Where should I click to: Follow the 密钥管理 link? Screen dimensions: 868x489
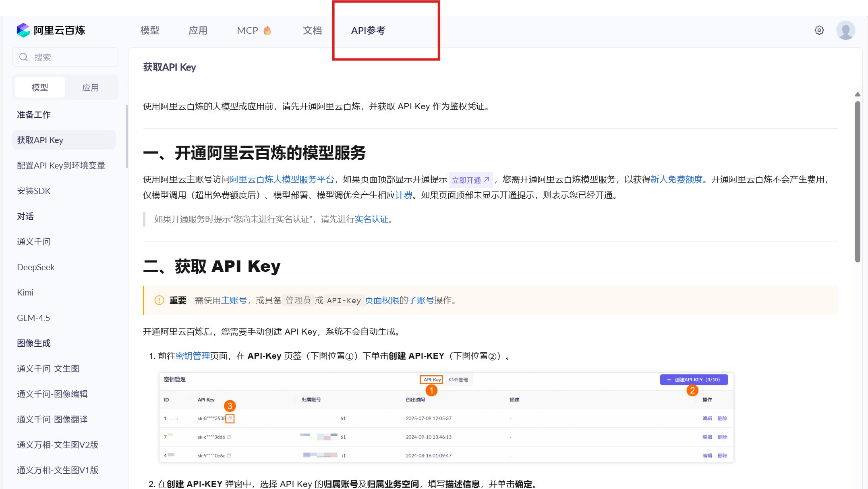coord(193,356)
